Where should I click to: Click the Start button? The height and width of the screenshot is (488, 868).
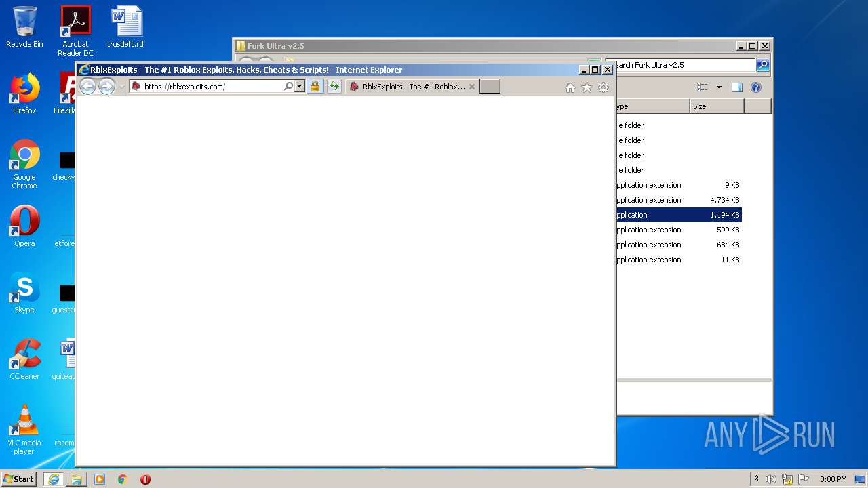pyautogui.click(x=19, y=479)
